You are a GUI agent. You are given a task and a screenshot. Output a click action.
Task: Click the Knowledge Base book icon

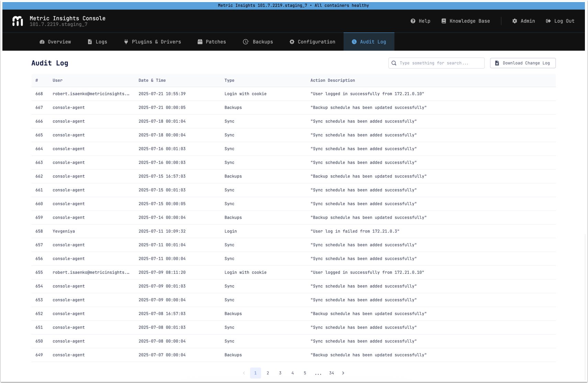(x=444, y=21)
